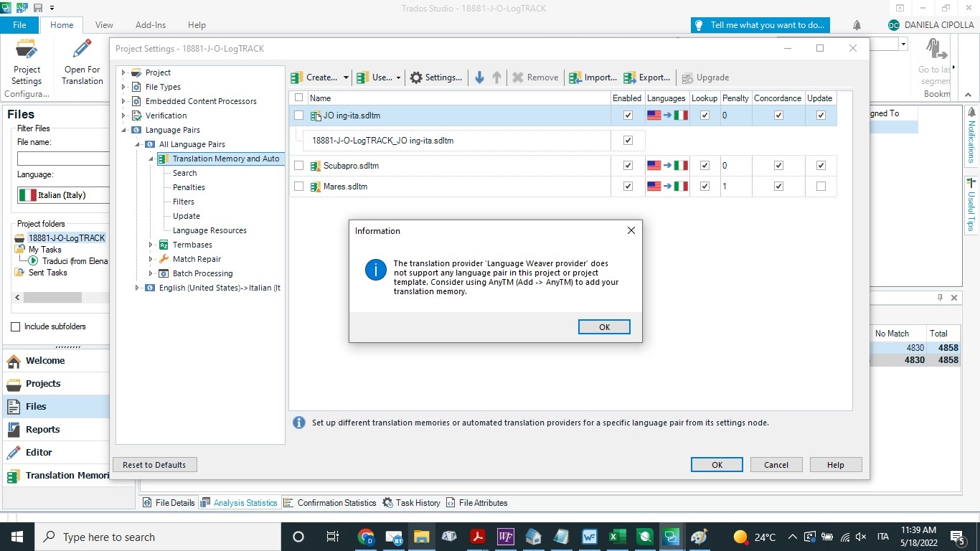980x551 pixels.
Task: Close the Information dialog with X
Action: click(x=631, y=231)
